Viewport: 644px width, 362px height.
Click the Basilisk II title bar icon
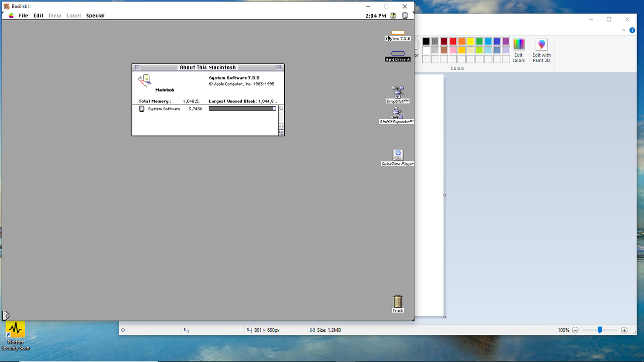(x=7, y=7)
